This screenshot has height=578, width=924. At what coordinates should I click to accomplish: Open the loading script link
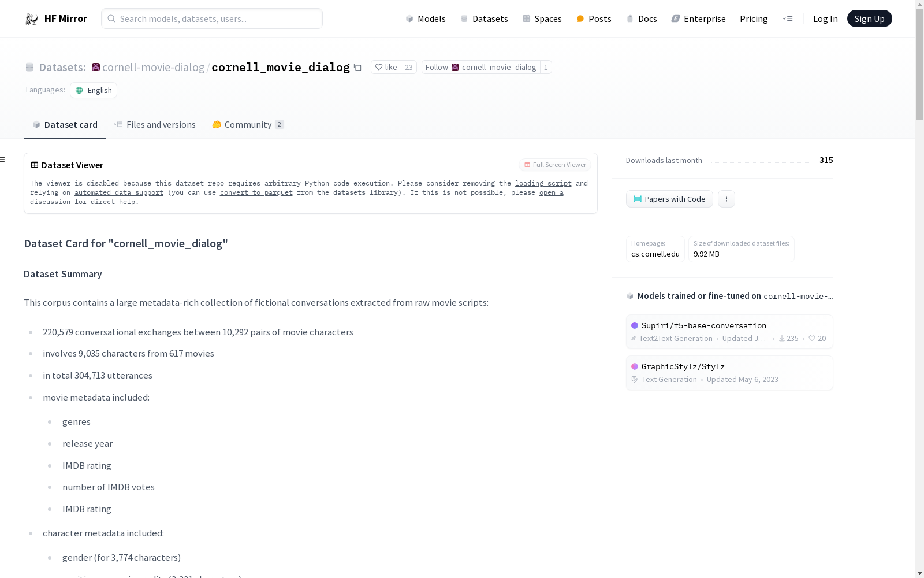543,183
